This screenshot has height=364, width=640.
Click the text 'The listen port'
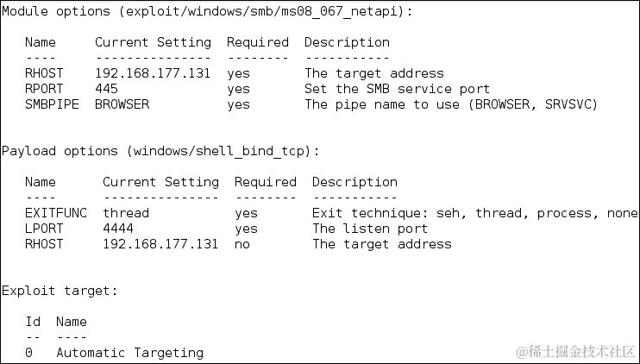click(370, 229)
